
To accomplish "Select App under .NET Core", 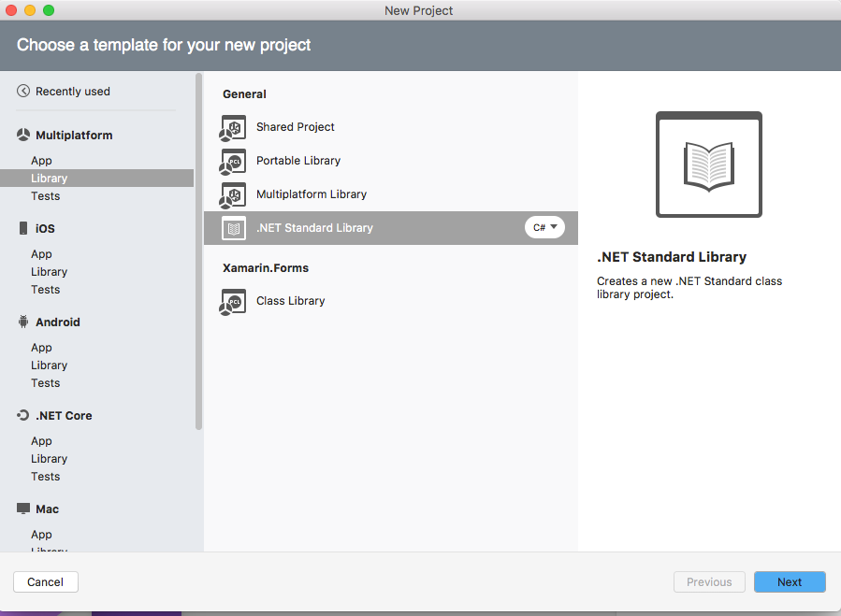I will (41, 441).
